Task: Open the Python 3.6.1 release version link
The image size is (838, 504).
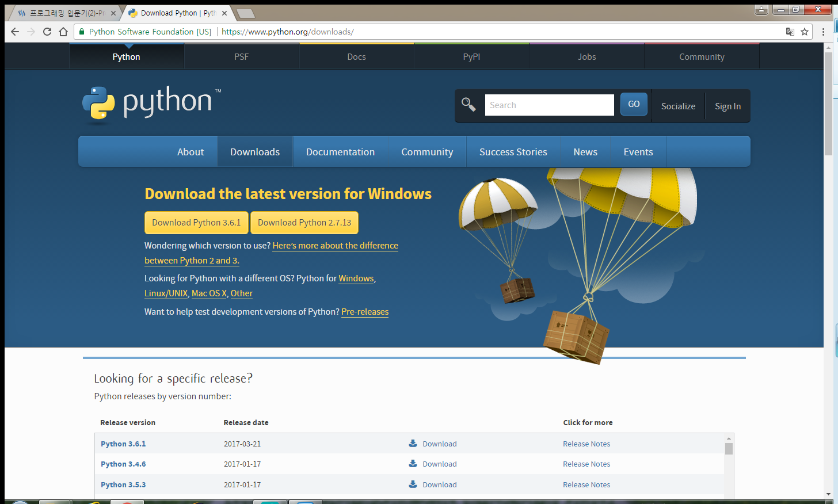Action: point(123,444)
